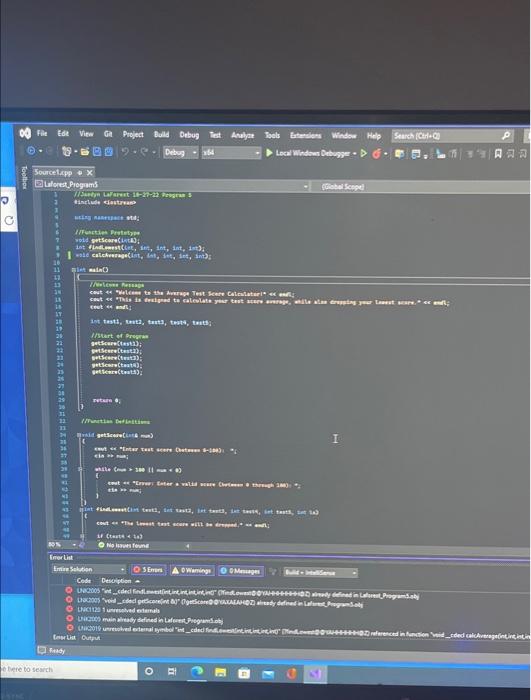The image size is (531, 700).
Task: Click the Error List filter funnel icon
Action: [x=273, y=571]
